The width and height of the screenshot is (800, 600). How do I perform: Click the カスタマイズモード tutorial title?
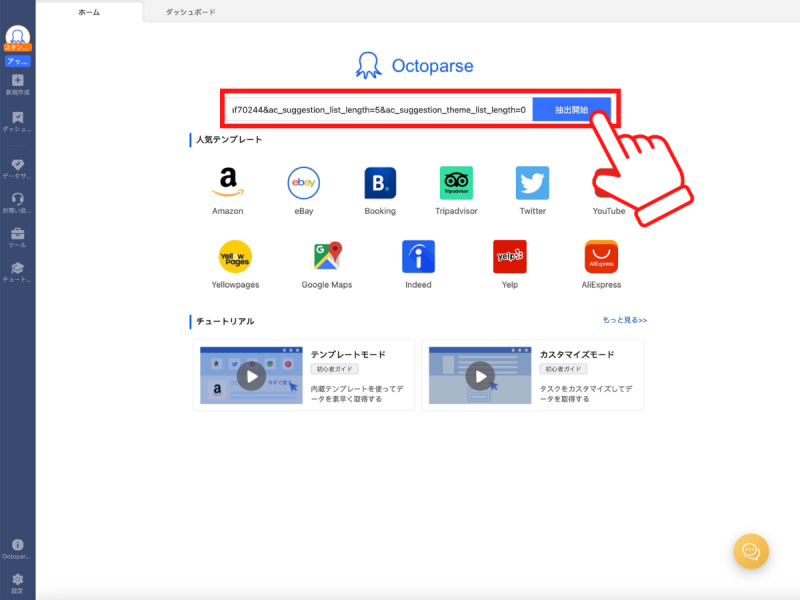tap(577, 354)
